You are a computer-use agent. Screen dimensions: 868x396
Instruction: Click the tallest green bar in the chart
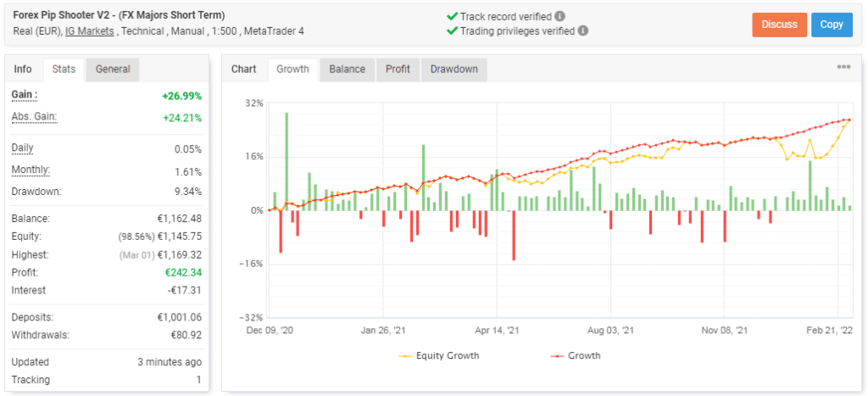point(287,161)
